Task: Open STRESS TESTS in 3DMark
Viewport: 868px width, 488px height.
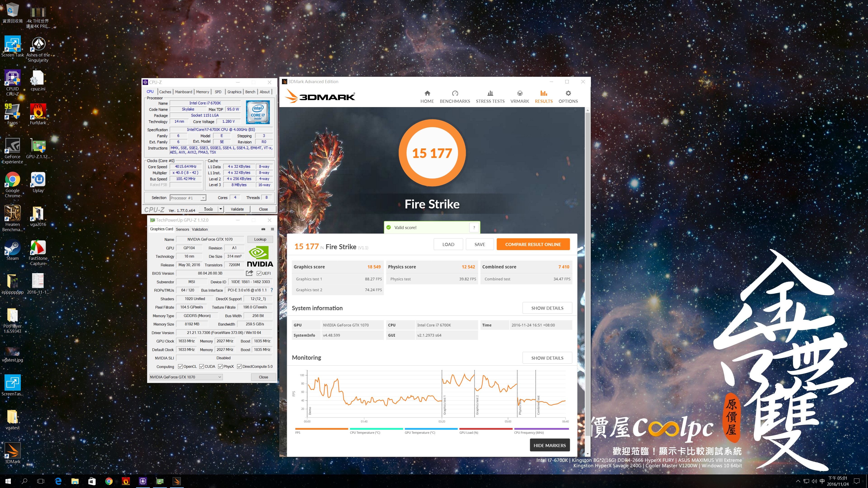Action: click(x=490, y=97)
